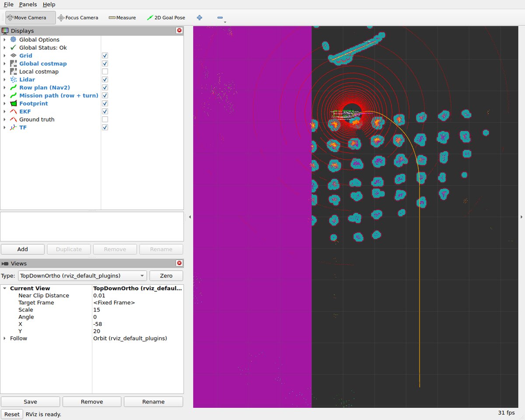Select the Move Camera tool icon
The height and width of the screenshot is (420, 525).
[x=10, y=17]
